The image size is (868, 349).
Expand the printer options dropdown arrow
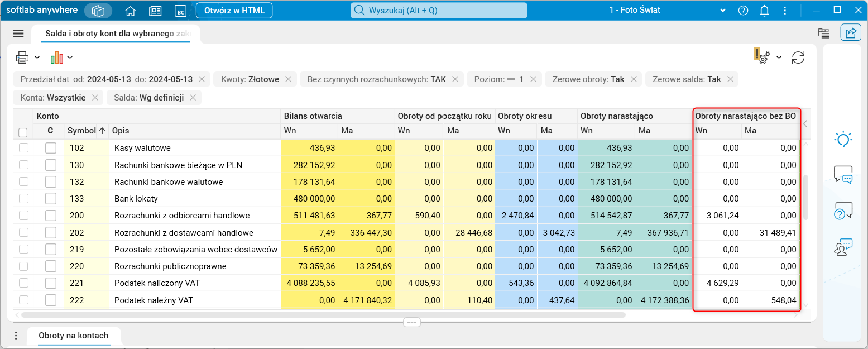pos(37,58)
